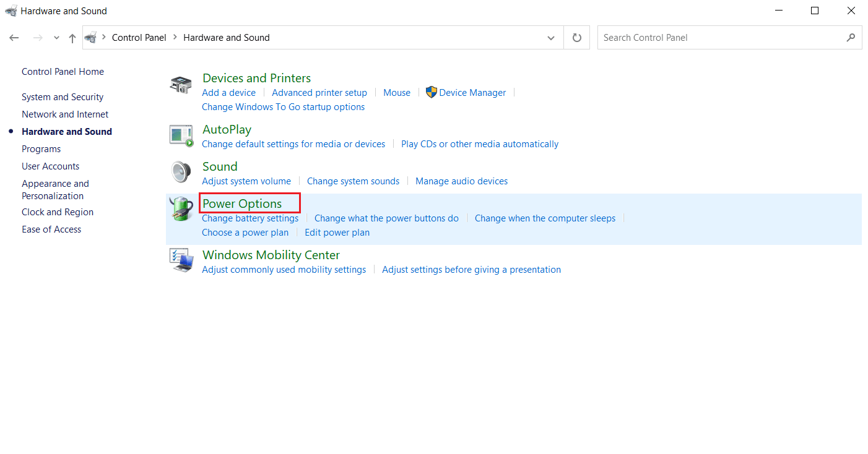
Task: Go up one level with Up arrow
Action: click(72, 38)
